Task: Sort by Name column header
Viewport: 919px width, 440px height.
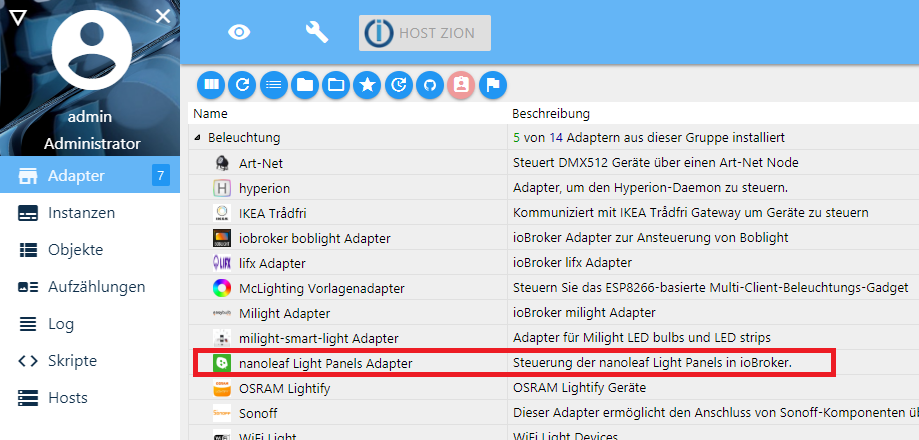Action: (210, 113)
